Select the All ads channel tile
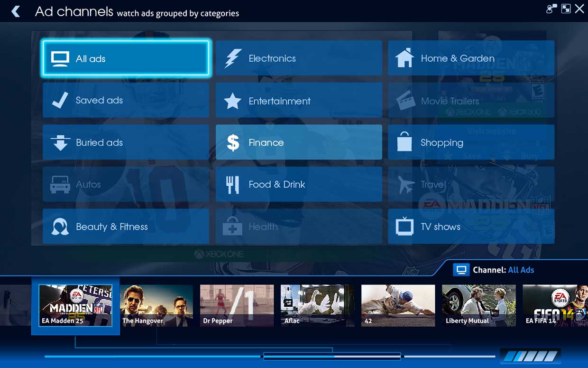The width and height of the screenshot is (588, 368). [126, 58]
